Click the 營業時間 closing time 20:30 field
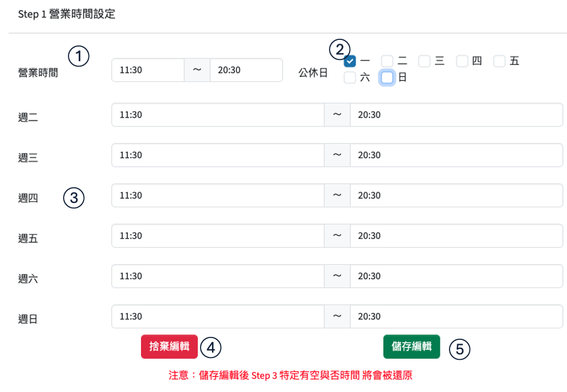 tap(246, 70)
